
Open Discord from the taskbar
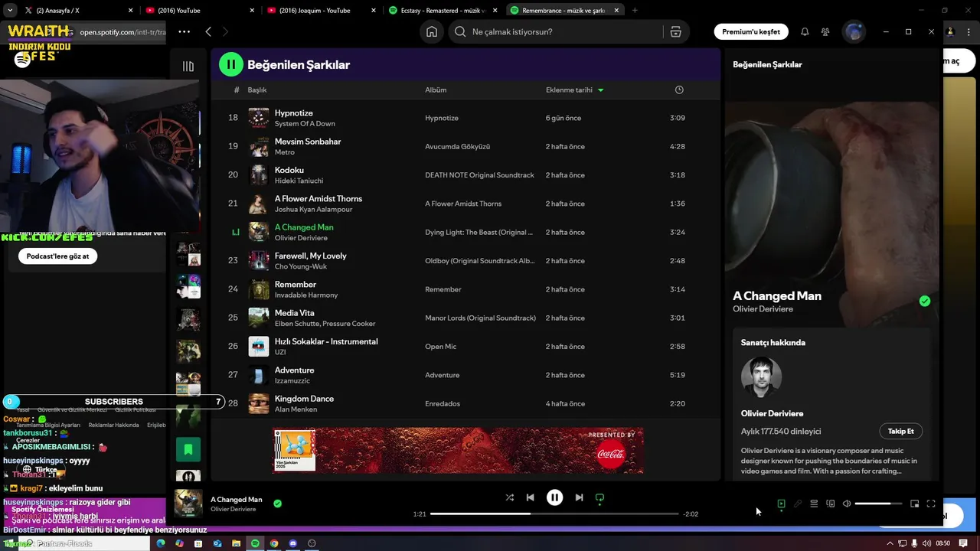coord(292,543)
